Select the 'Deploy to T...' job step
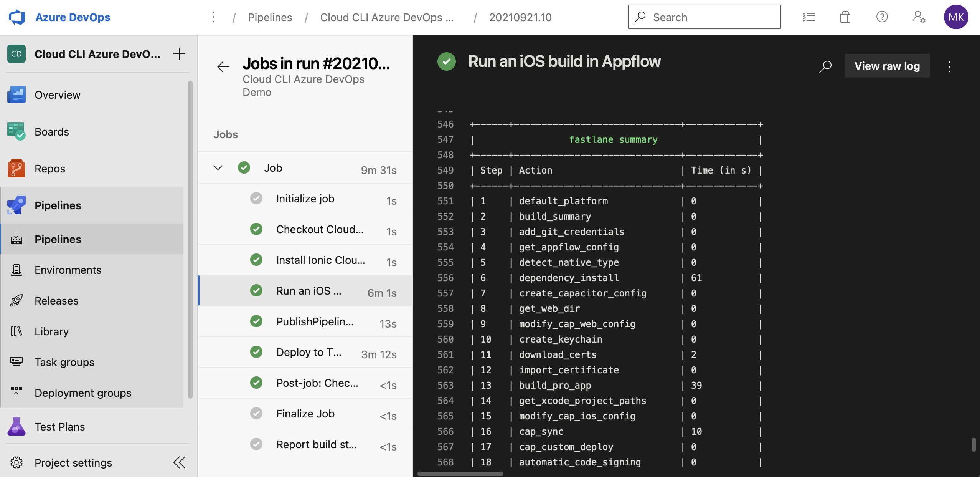This screenshot has width=980, height=477. coord(308,352)
